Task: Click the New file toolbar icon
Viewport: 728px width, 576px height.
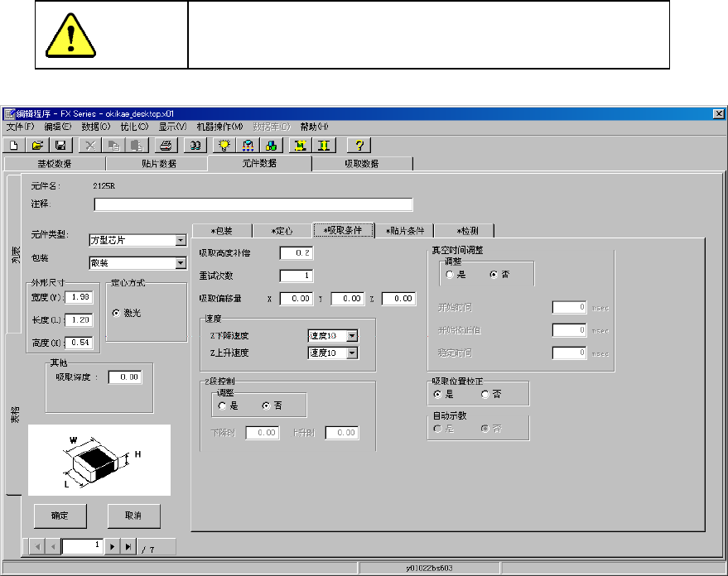Action: pyautogui.click(x=16, y=145)
